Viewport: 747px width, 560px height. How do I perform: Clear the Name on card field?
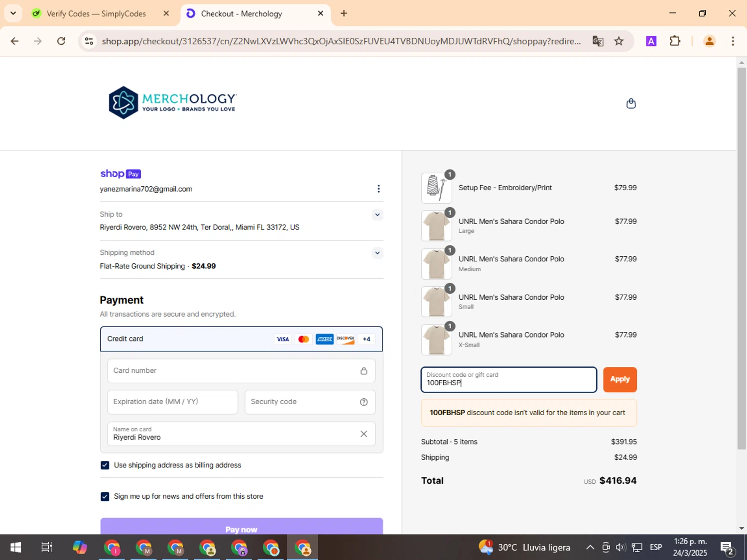364,434
